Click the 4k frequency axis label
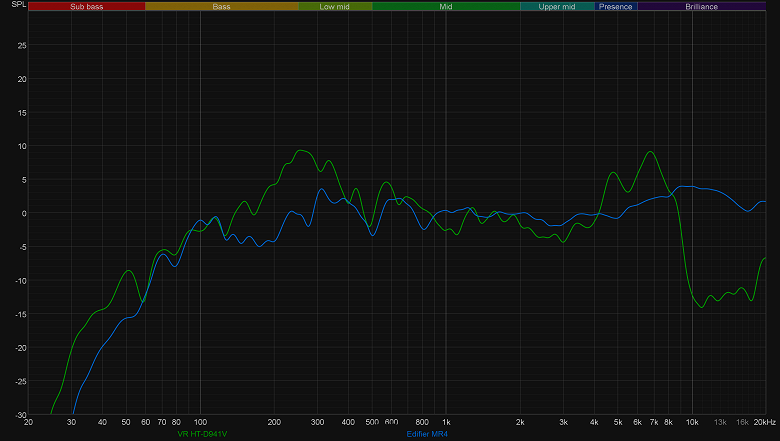This screenshot has width=780, height=441. [x=594, y=422]
